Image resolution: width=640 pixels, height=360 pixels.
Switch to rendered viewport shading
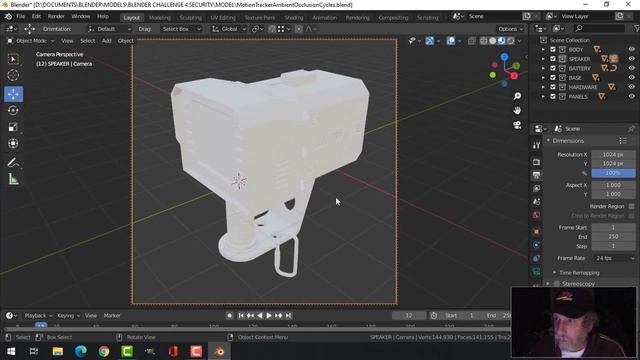pos(511,41)
